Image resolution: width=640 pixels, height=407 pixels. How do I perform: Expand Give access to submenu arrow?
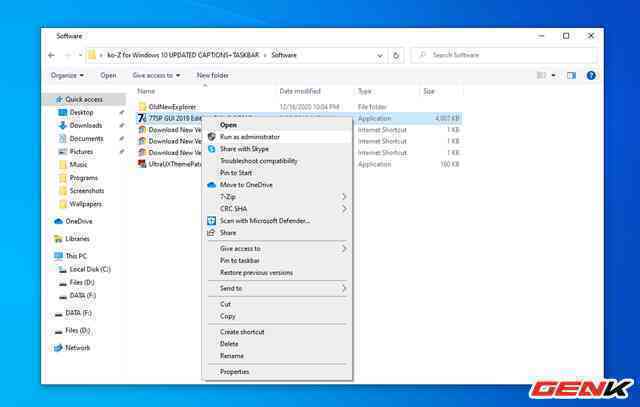tap(344, 249)
